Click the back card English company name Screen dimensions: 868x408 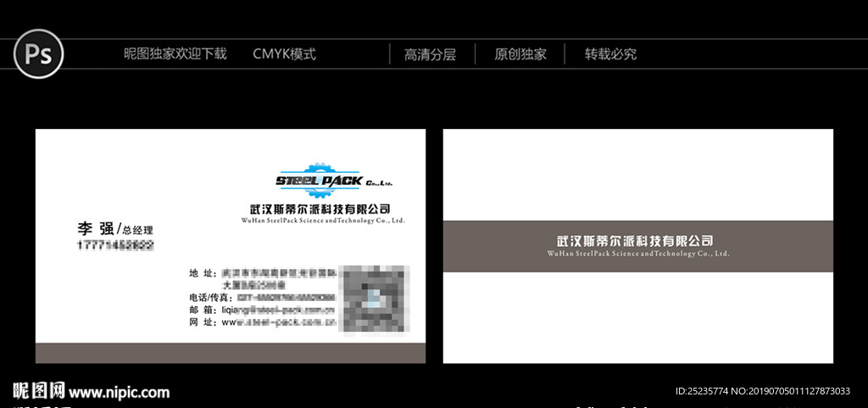(x=638, y=254)
